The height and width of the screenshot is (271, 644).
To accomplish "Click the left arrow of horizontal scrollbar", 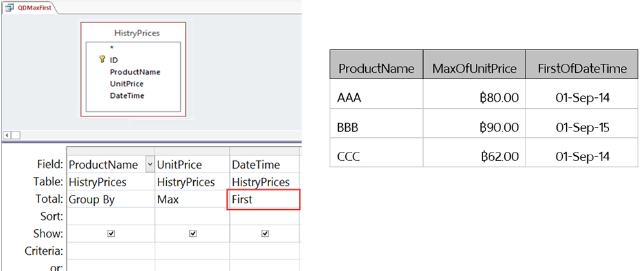I will [7, 135].
